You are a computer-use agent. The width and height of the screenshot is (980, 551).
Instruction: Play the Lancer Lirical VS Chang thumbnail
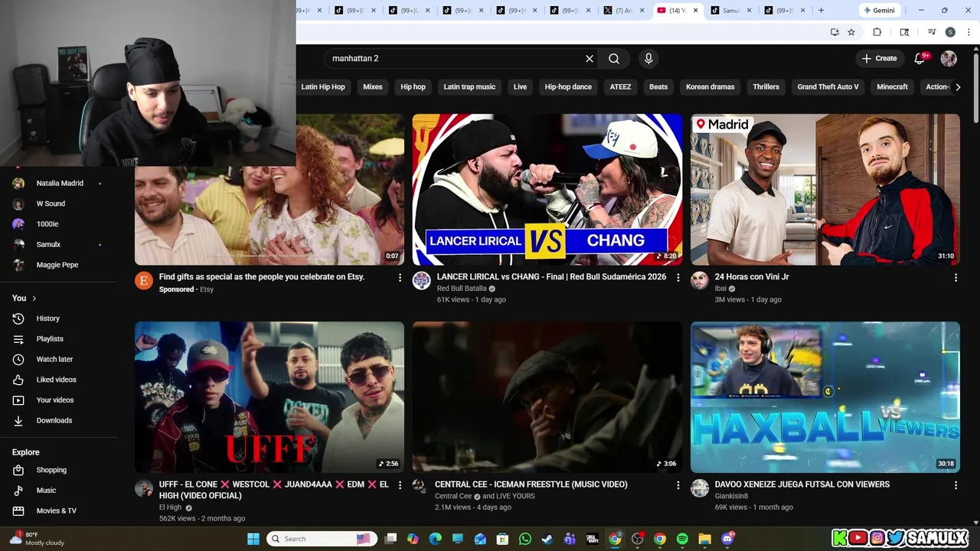click(547, 190)
